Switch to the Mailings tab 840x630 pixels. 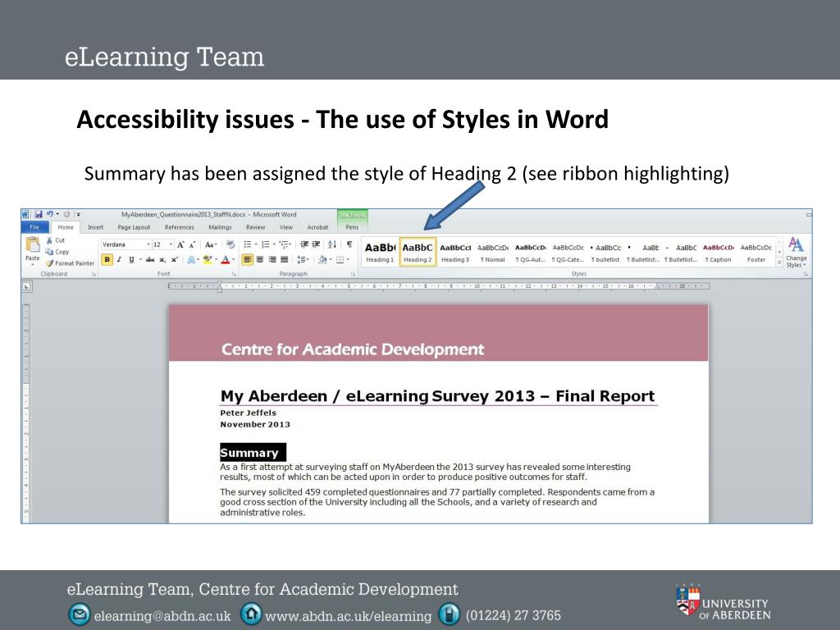pyautogui.click(x=220, y=227)
